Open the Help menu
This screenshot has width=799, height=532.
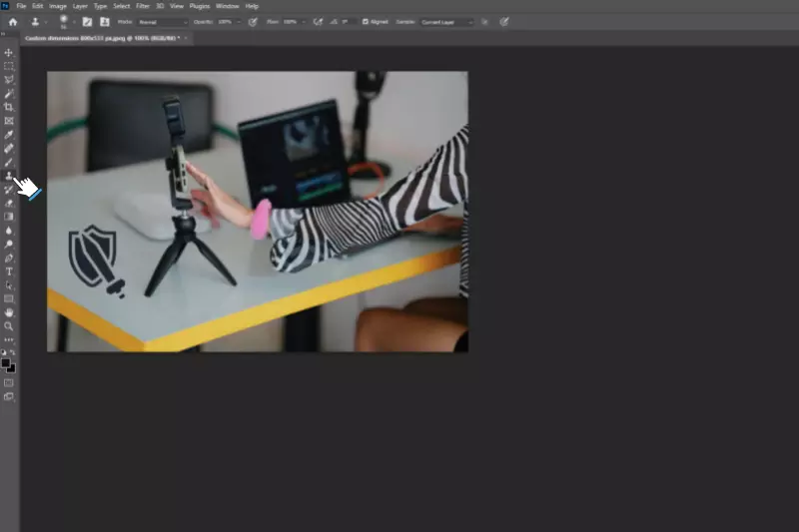[x=252, y=6]
